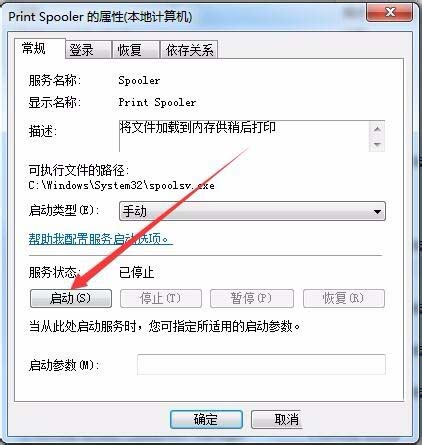Click the description box's up scroll arrow

(377, 129)
